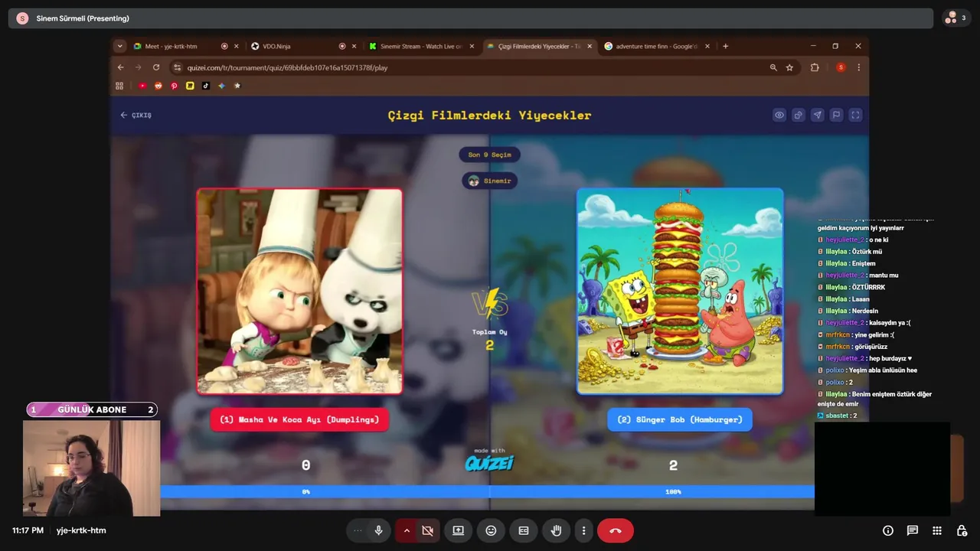
Task: Turn on the camera in Meet
Action: pos(428,530)
